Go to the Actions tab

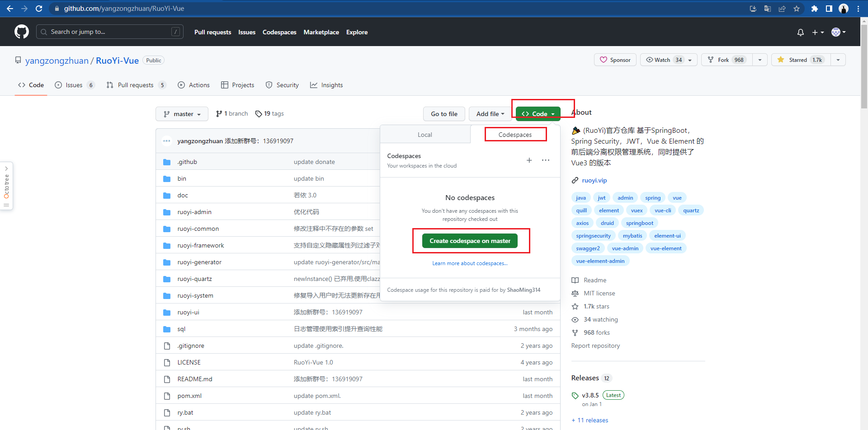click(x=194, y=85)
